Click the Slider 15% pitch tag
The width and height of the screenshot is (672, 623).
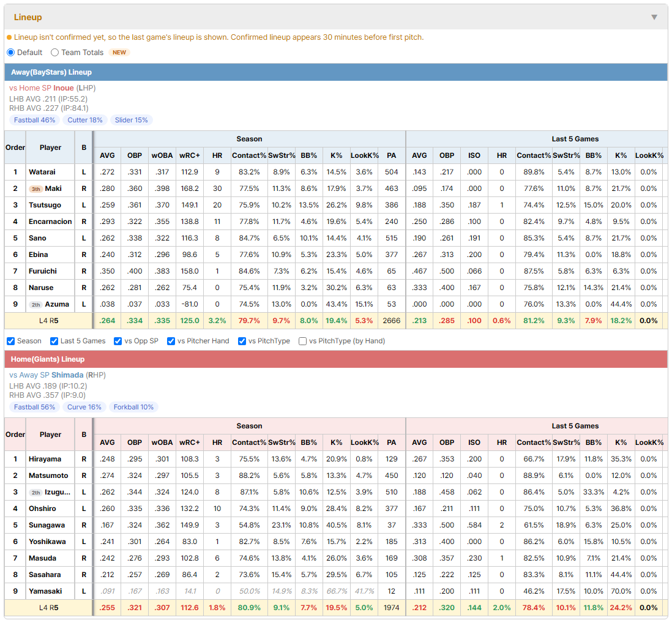click(131, 120)
